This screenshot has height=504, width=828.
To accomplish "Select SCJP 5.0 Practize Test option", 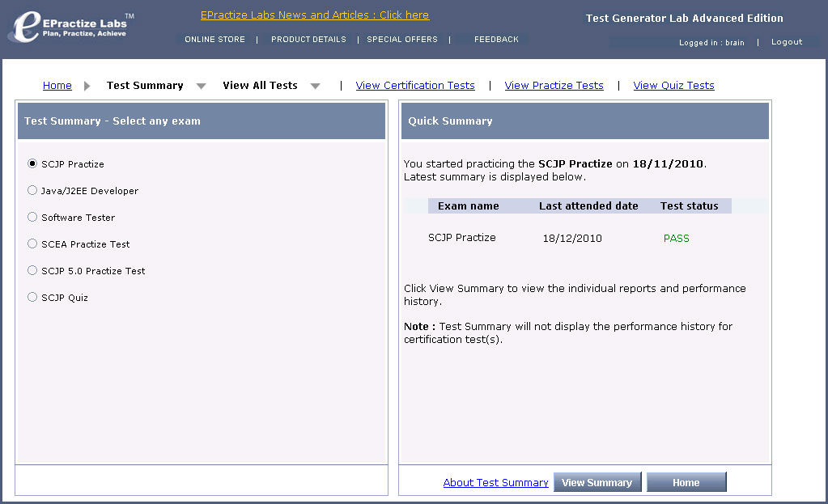I will 32,270.
